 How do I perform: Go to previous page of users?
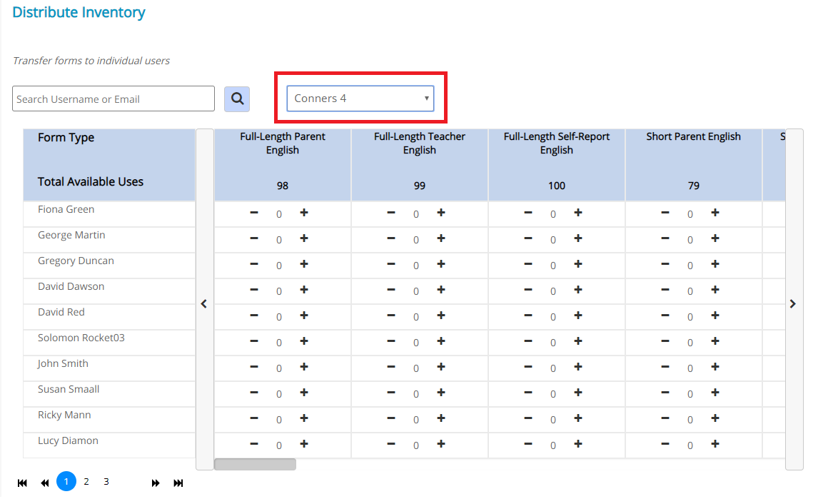pos(45,483)
